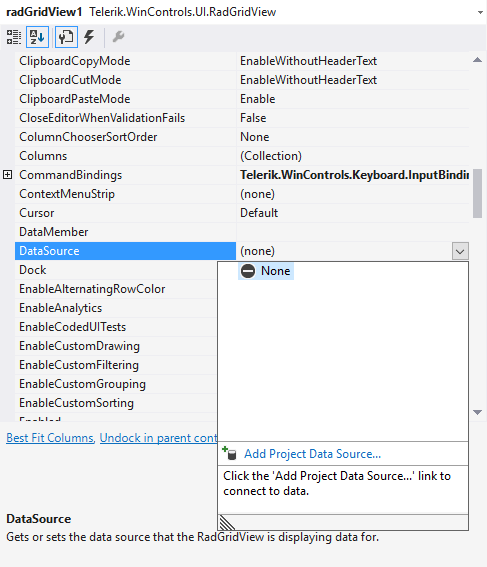The width and height of the screenshot is (487, 567).
Task: Select ColumnChooserSortOrder property
Action: click(125, 137)
